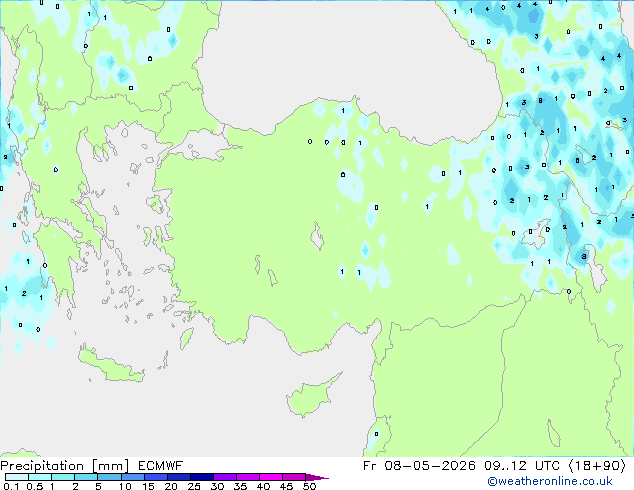
Task: Click the 0.1–0.5 mm legend swatch
Action: [17, 477]
